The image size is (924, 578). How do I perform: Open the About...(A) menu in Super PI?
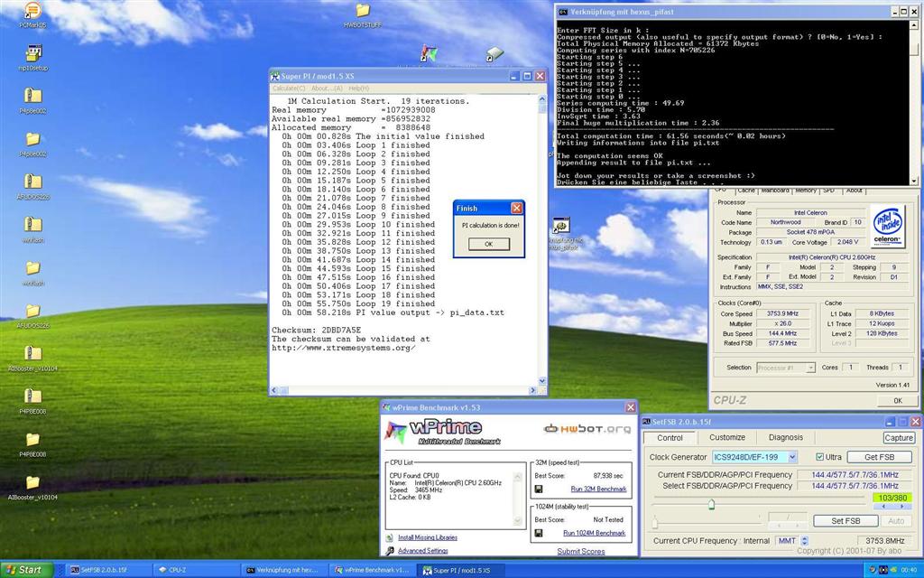pos(327,89)
